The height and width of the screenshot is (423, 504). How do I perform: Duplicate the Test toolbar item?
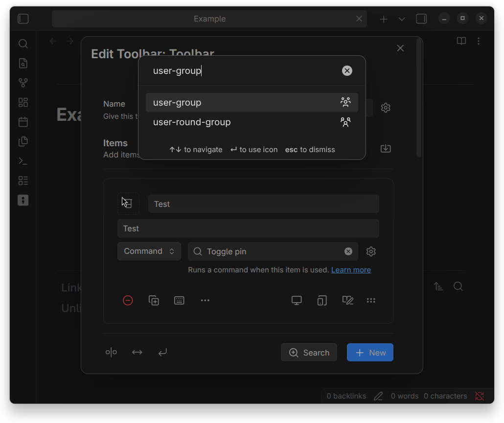point(154,300)
